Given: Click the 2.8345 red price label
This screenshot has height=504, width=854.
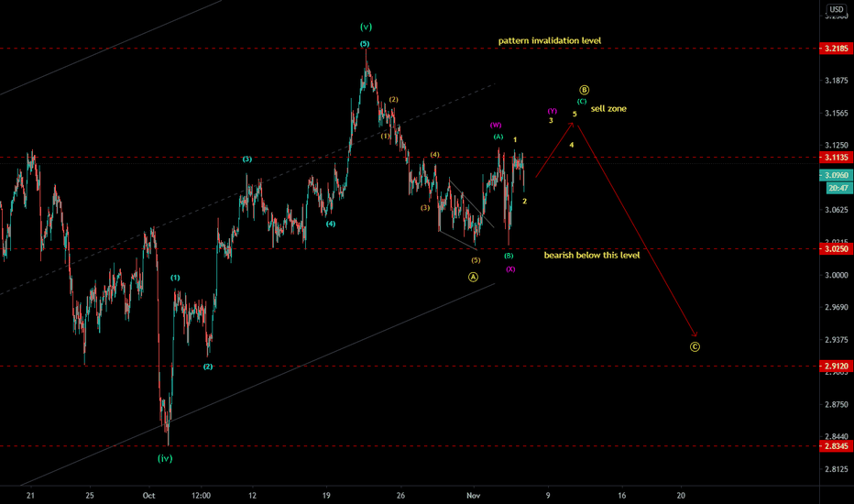Looking at the screenshot, I should (x=836, y=446).
